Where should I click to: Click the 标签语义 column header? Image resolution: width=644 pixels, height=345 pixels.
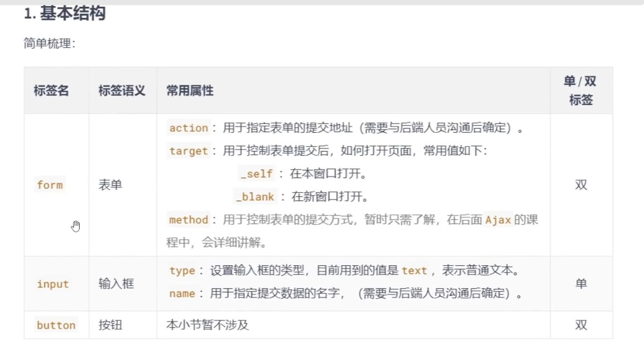click(x=122, y=90)
